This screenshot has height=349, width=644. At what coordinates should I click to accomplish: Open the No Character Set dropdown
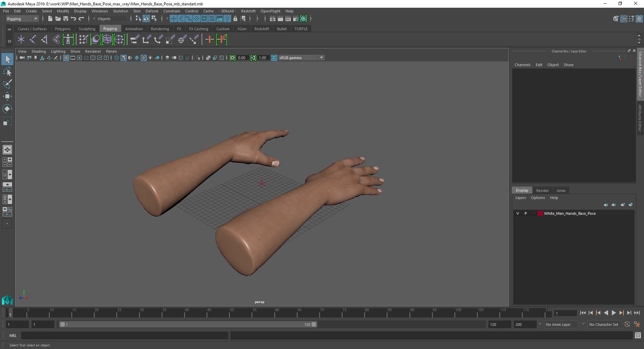pyautogui.click(x=604, y=325)
